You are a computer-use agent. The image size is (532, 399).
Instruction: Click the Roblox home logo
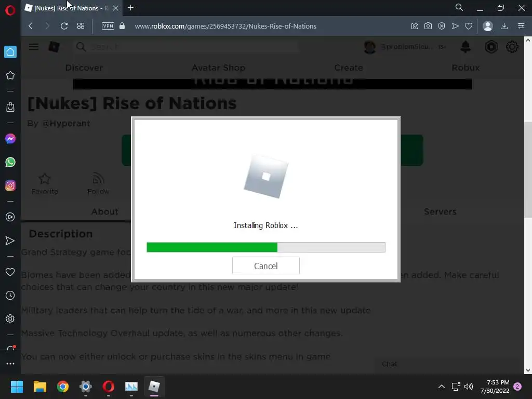coord(54,47)
